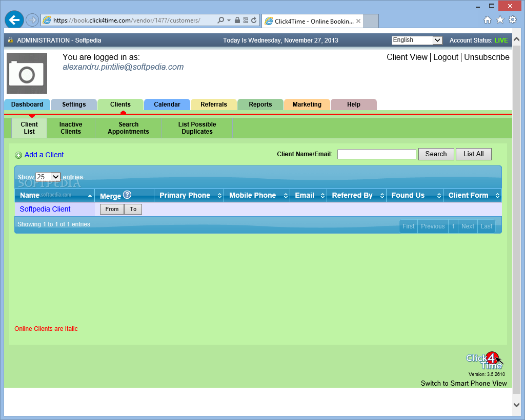Click the compatibility view icon in address bar
This screenshot has height=420, width=525.
coord(246,20)
